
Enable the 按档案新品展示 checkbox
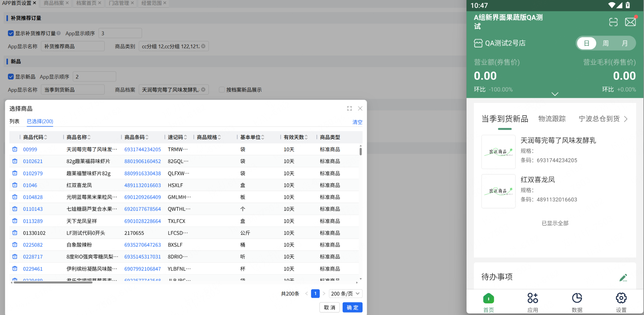pos(222,90)
